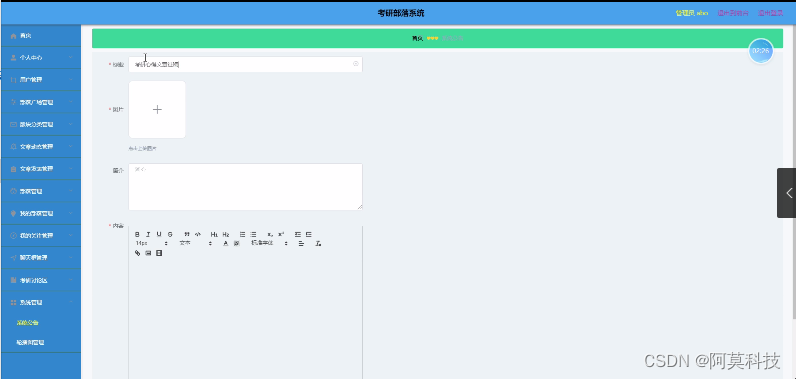Screen dimensions: 796x379
Task: Click the grid icon beside 系统管理
Action: (13, 302)
